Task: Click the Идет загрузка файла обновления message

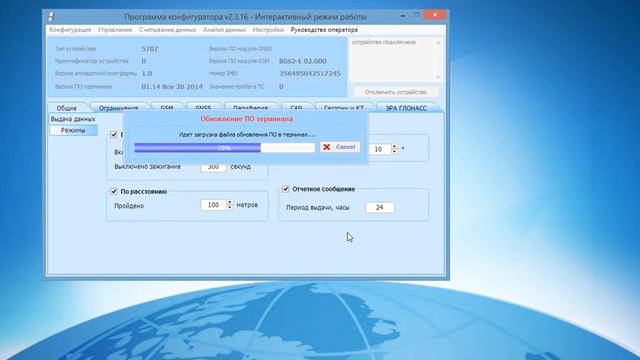Action: (247, 134)
